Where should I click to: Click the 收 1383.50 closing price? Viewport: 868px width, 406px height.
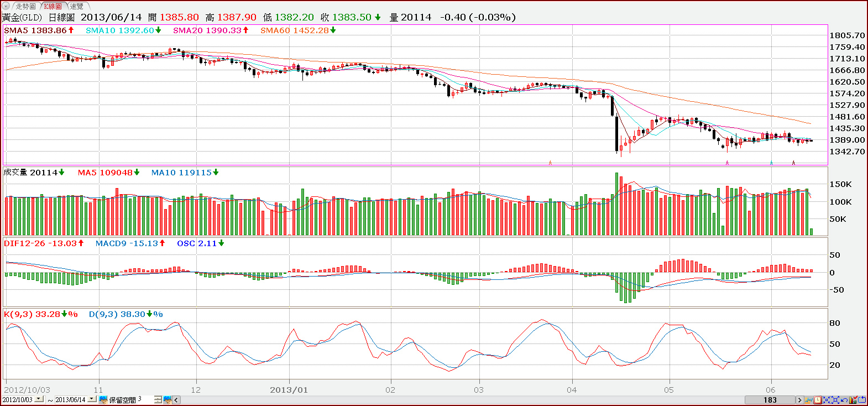tap(351, 18)
